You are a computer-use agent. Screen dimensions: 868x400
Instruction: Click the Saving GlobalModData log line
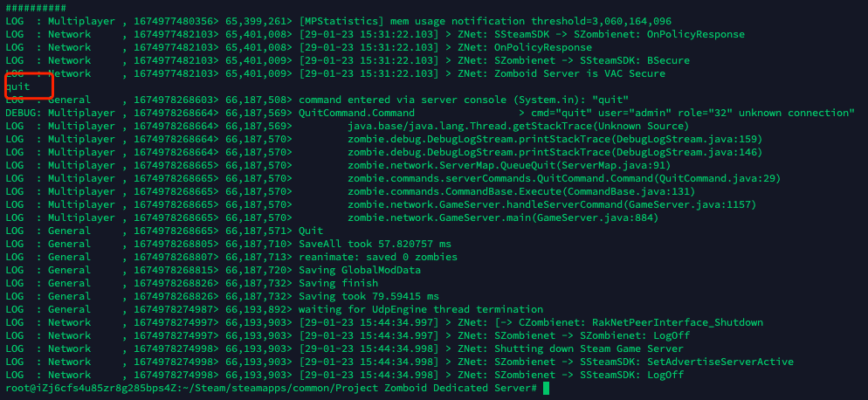213,271
